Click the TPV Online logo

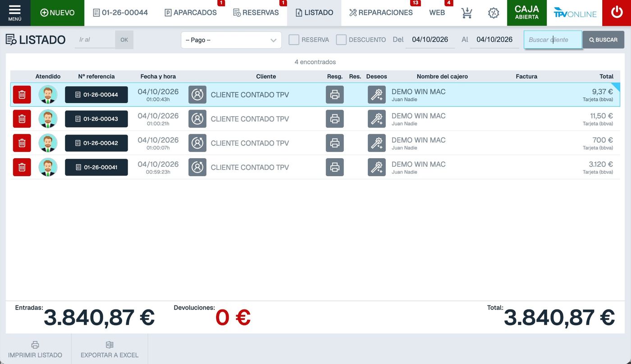[575, 13]
